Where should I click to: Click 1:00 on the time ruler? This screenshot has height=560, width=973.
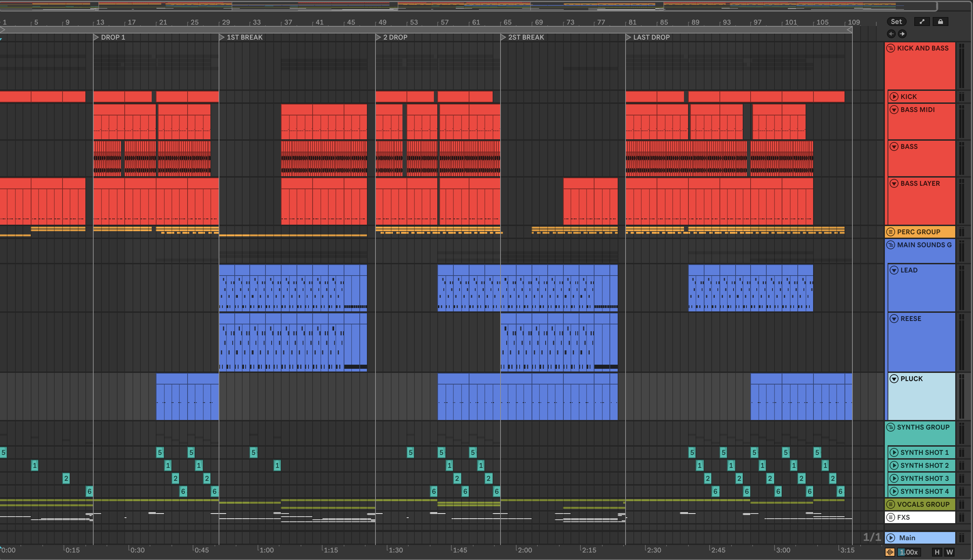pyautogui.click(x=266, y=550)
